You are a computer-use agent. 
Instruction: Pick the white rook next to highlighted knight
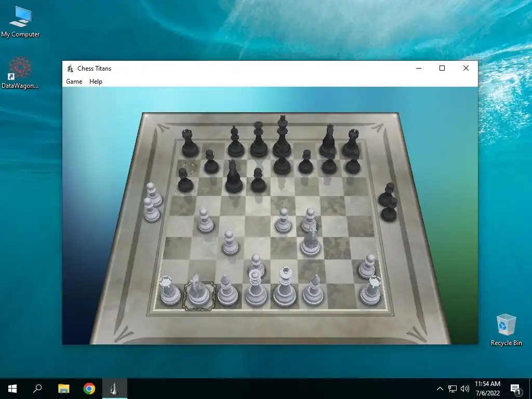tap(170, 291)
